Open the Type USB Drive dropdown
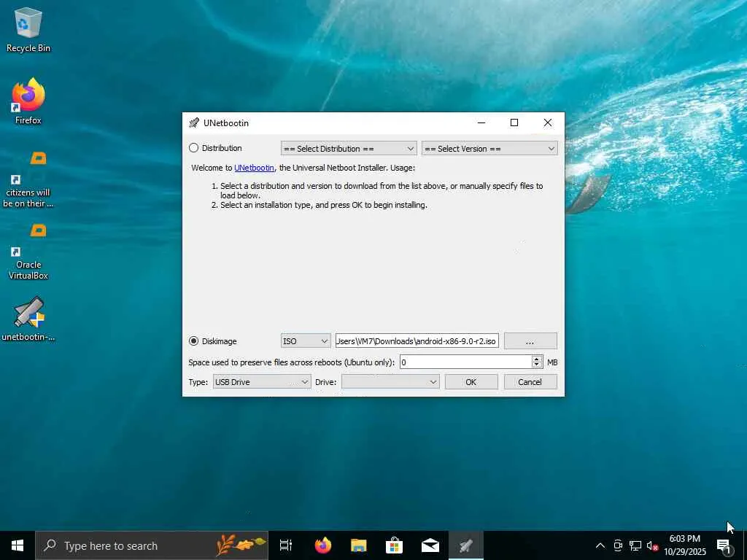 point(262,382)
